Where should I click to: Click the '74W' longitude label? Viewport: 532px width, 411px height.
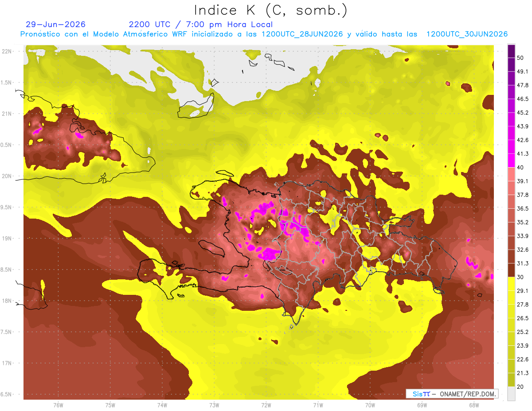point(162,405)
